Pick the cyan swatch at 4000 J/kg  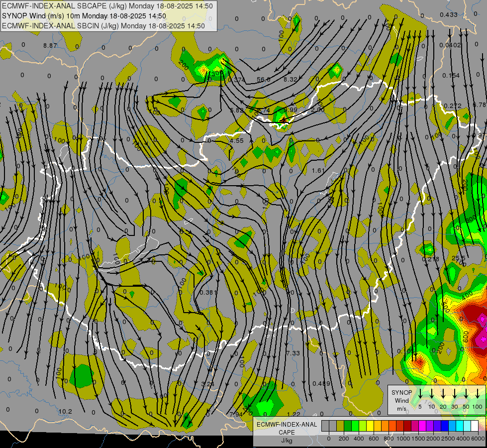(x=459, y=426)
